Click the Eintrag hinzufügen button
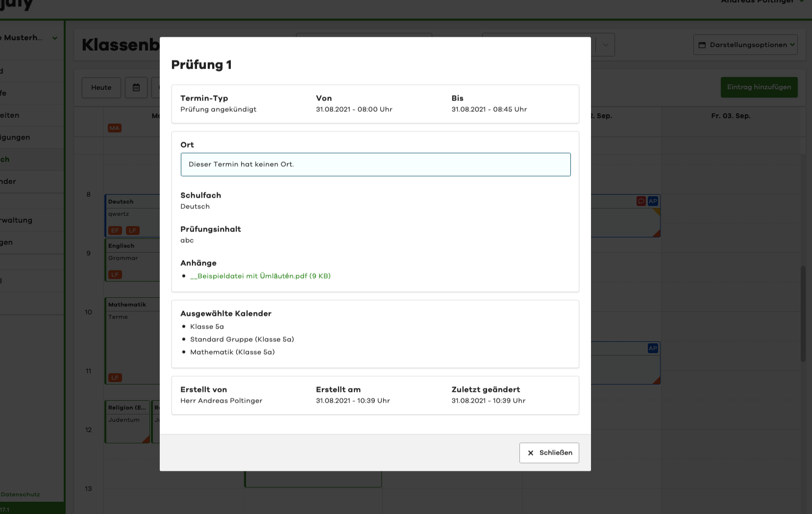Viewport: 812px width, 514px height. coord(759,87)
